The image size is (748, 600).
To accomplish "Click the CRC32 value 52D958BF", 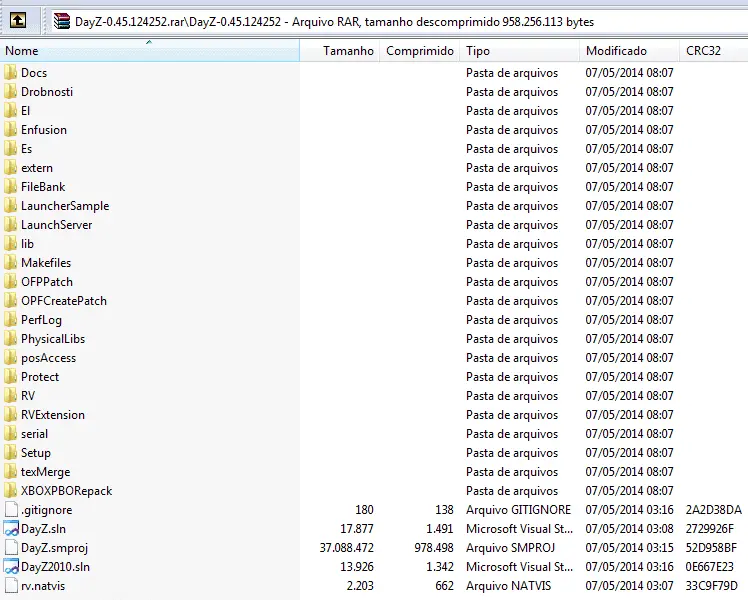I will (x=711, y=548).
